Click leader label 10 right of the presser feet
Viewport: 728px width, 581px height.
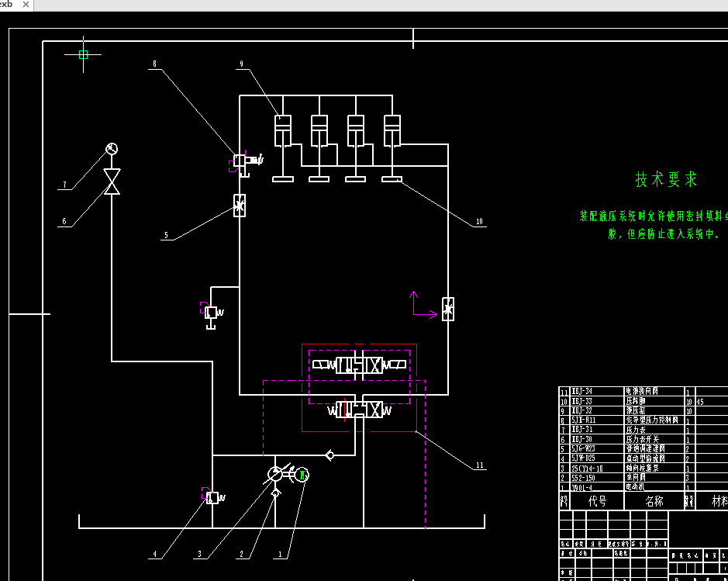(x=480, y=222)
